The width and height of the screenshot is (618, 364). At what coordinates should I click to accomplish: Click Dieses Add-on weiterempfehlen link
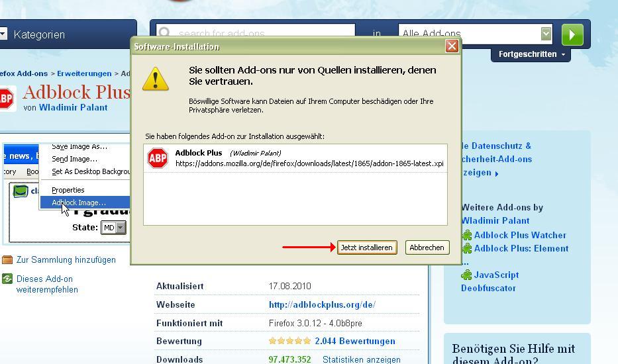(47, 284)
